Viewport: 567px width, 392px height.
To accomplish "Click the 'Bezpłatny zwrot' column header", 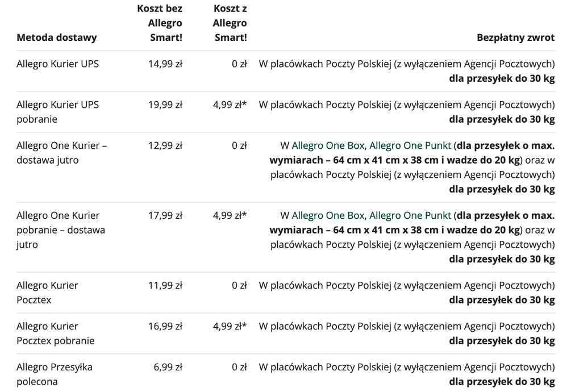I will [516, 37].
